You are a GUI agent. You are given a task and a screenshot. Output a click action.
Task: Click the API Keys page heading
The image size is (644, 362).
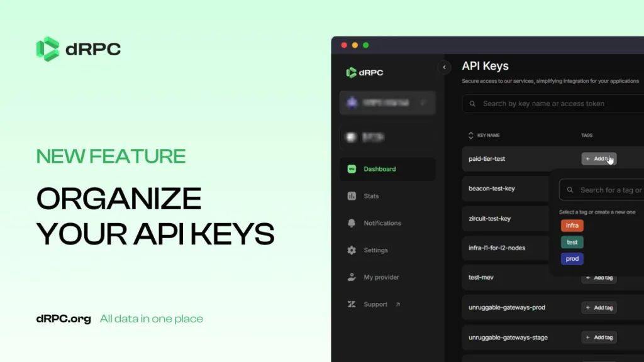485,66
